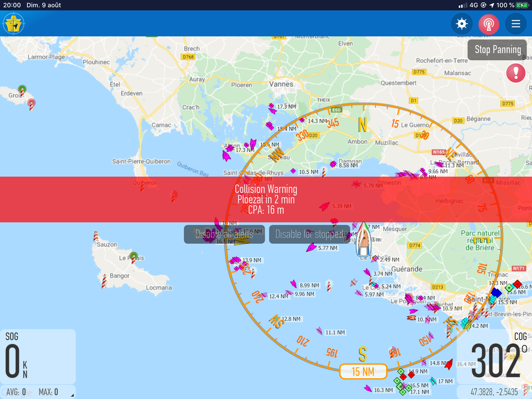This screenshot has width=532, height=399.
Task: Tap the lighthouse marker above Sauzon
Action: pos(96,236)
